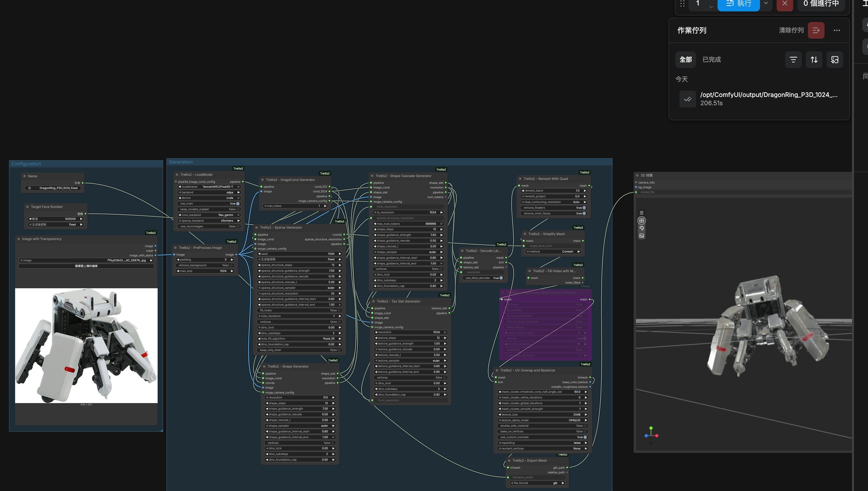
Task: Click the sort order arrows icon
Action: pos(814,60)
